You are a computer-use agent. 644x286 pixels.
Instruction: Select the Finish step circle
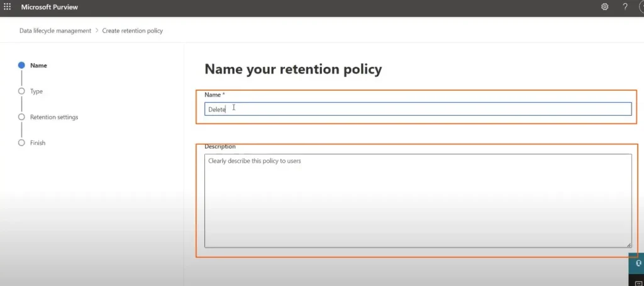pos(21,143)
